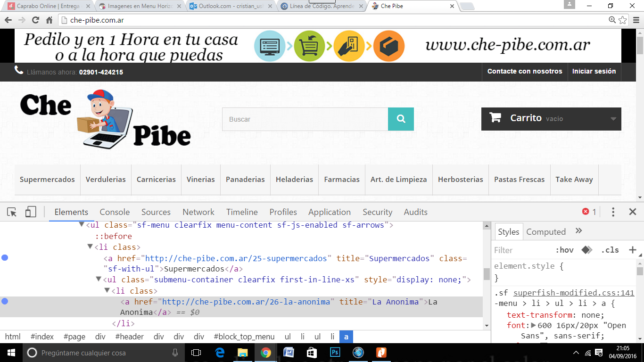Toggle the .cls class editor
Viewport: 644px width, 362px height.
[x=610, y=250]
